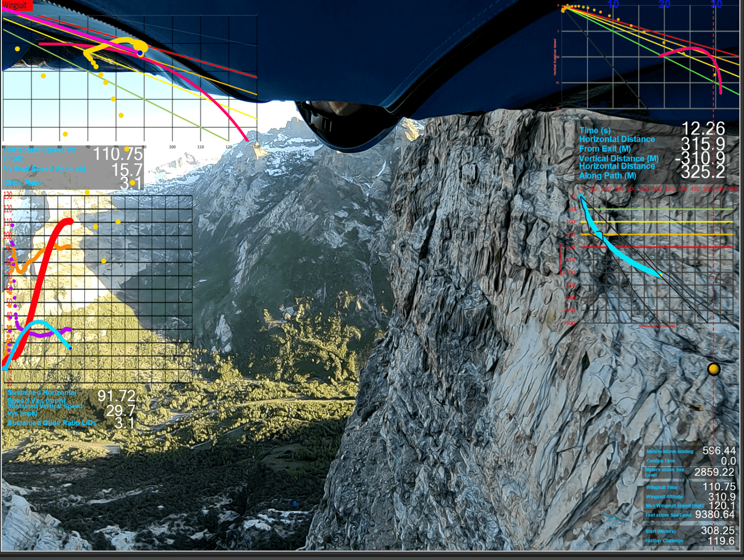Click the large orange marker dot on the cliff

click(x=714, y=369)
